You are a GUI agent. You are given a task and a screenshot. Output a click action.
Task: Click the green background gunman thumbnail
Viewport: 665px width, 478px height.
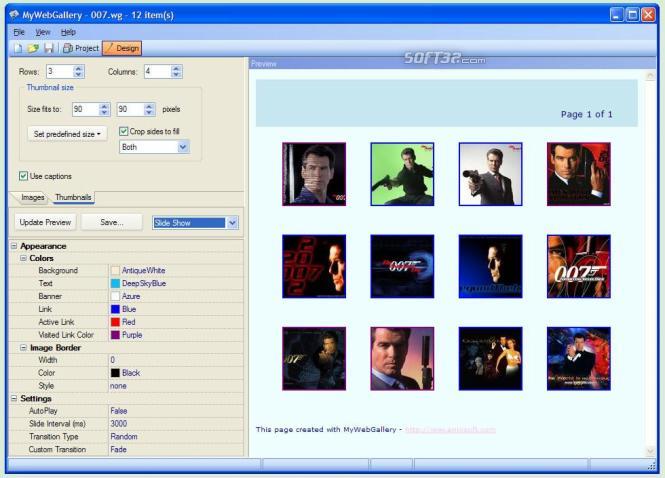pos(402,174)
